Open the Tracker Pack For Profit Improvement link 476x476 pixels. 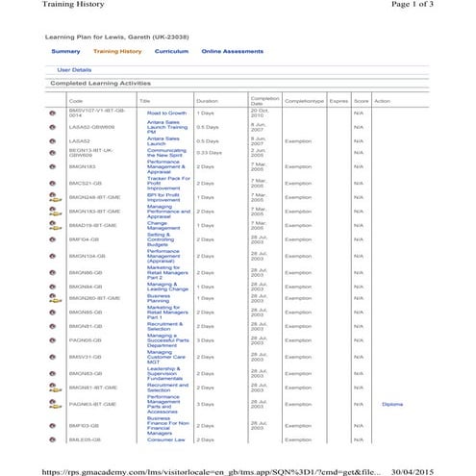click(x=168, y=184)
